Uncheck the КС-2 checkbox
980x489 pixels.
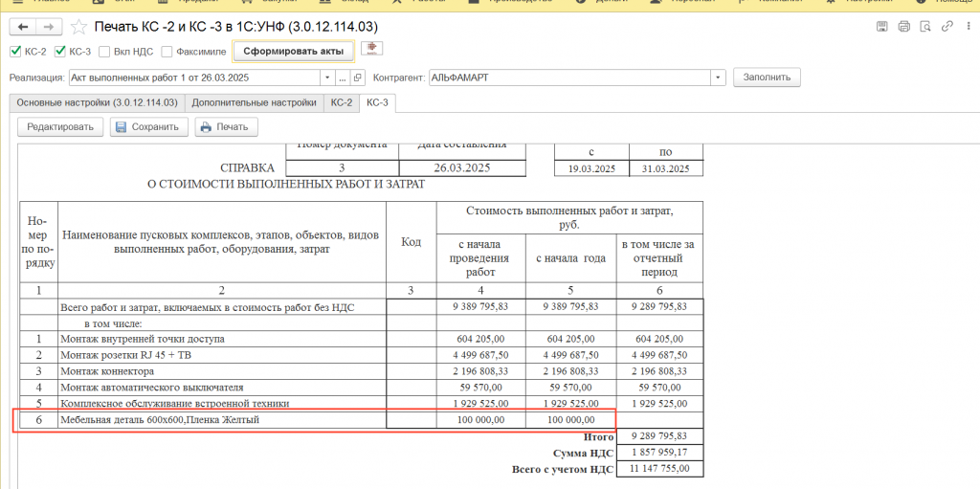pos(15,52)
